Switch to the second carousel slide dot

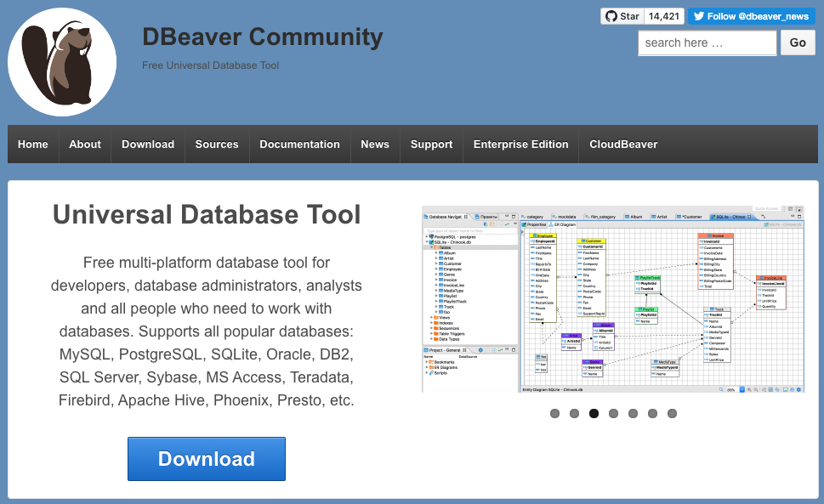coord(574,414)
